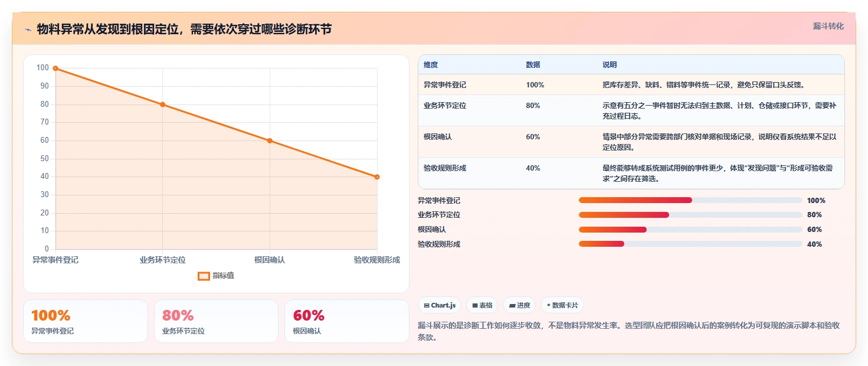Image resolution: width=868 pixels, height=366 pixels.
Task: Click the 验收规则形成 progress bar
Action: tap(690, 244)
